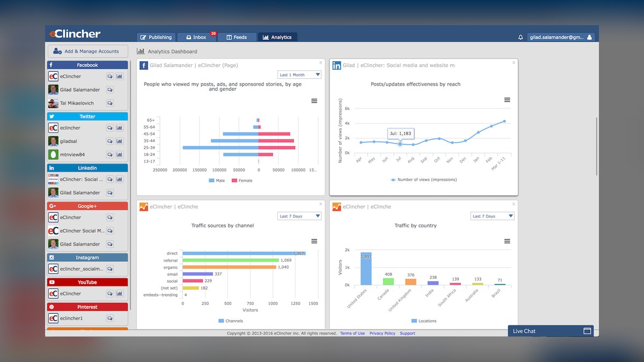This screenshot has height=362, width=644.
Task: Open chart menu on Posts/updates effectiveness chart
Action: [507, 100]
